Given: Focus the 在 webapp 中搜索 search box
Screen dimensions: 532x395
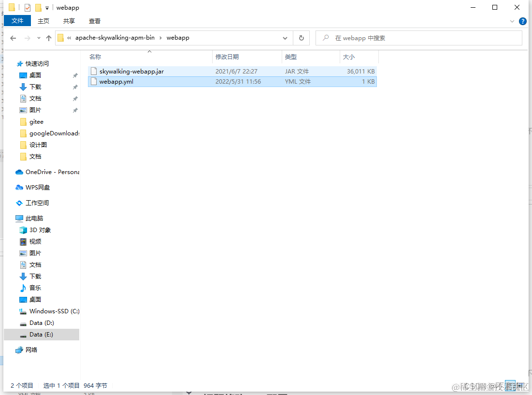Looking at the screenshot, I should pos(418,38).
